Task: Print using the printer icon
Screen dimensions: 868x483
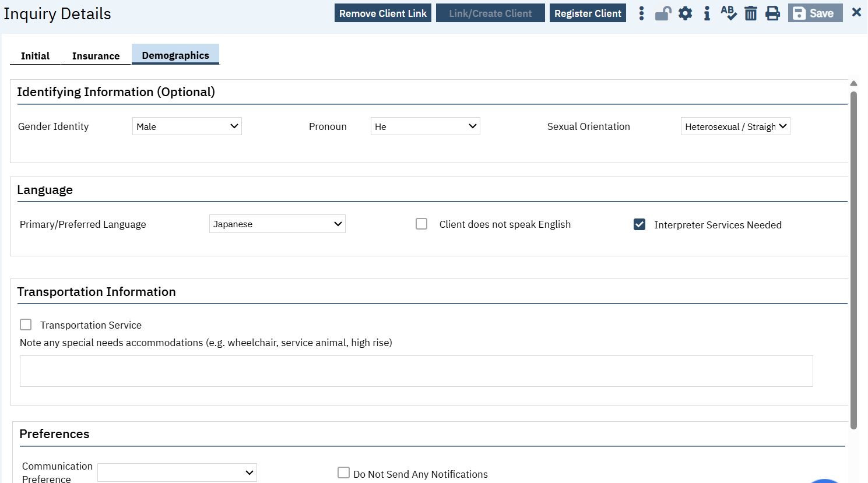Action: click(x=772, y=13)
